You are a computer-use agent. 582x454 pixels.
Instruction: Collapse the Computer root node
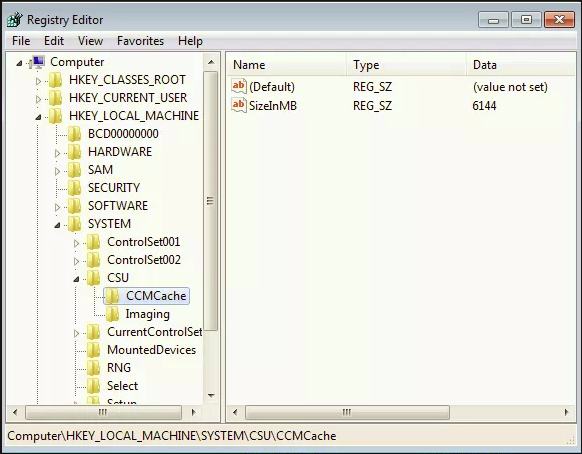19,63
